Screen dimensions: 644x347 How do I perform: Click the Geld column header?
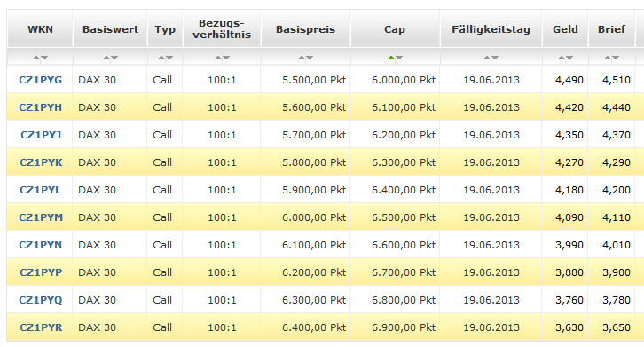[565, 29]
